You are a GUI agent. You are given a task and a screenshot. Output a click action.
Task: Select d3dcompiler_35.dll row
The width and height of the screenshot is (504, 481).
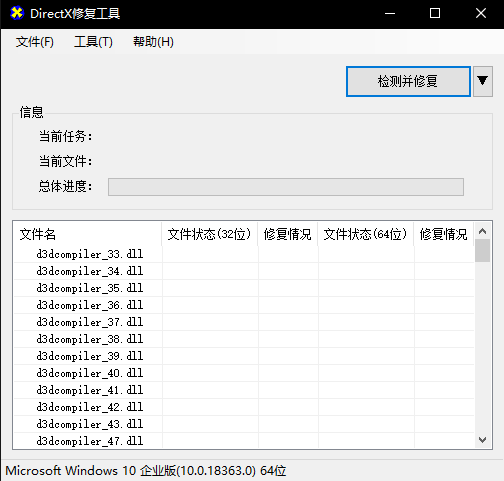244,288
